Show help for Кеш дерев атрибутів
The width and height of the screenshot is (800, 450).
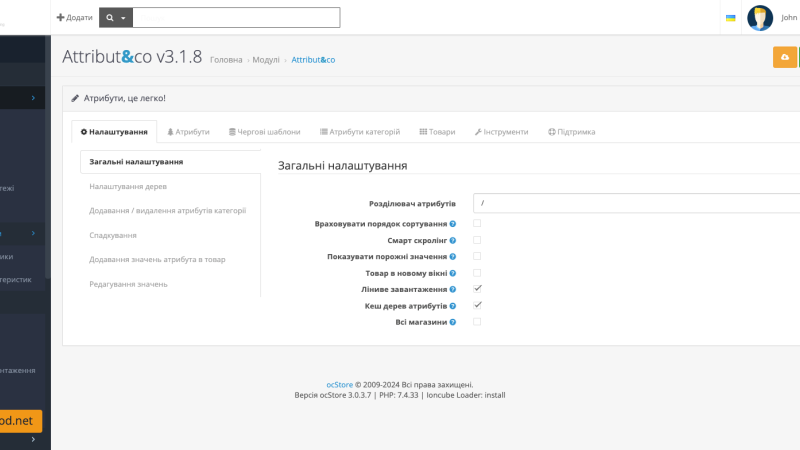453,306
